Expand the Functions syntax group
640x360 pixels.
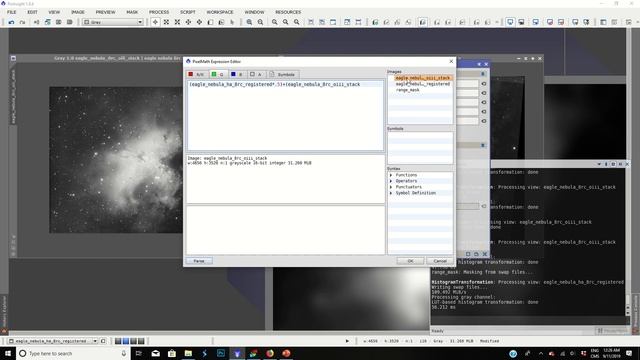[x=391, y=175]
